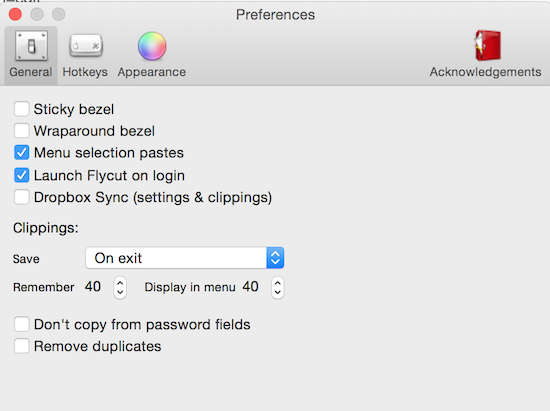Open the Hotkeys keyboard key icon
This screenshot has height=411, width=550.
click(x=86, y=46)
